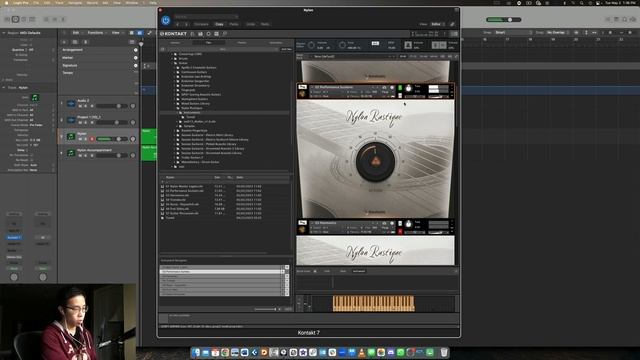Screen dimensions: 640x360
Task: Click the Kontakt 7 instrument slot in channel strip
Action: pyautogui.click(x=14, y=238)
